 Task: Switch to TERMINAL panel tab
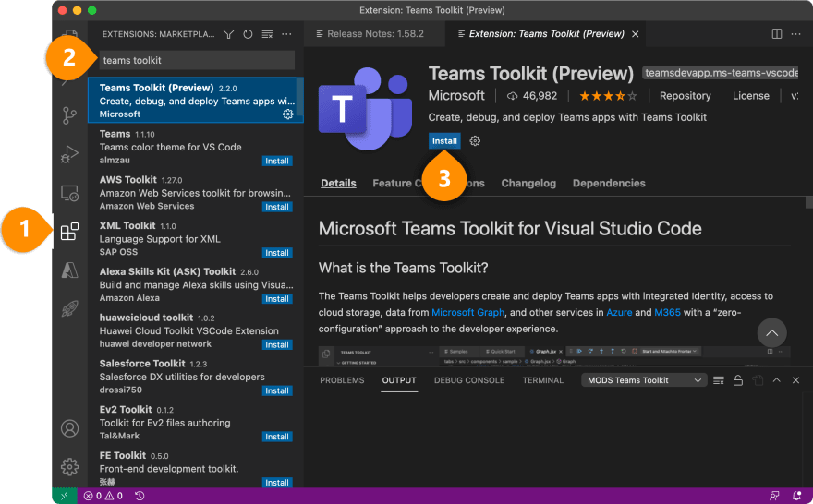click(543, 380)
